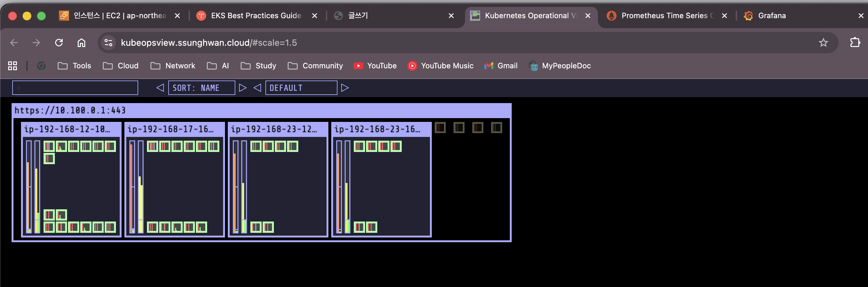Bookmark this page with the star icon
This screenshot has width=868, height=287.
click(x=823, y=43)
